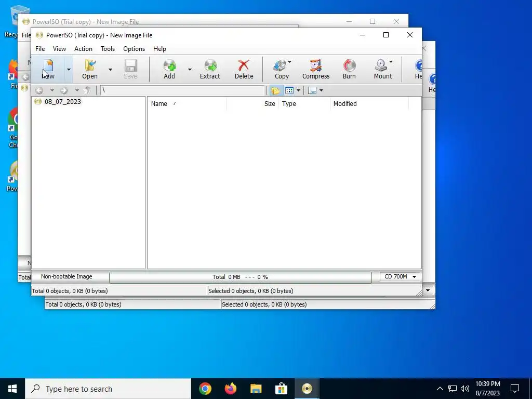Open Google Chrome from the taskbar
This screenshot has height=399, width=532.
(x=205, y=389)
